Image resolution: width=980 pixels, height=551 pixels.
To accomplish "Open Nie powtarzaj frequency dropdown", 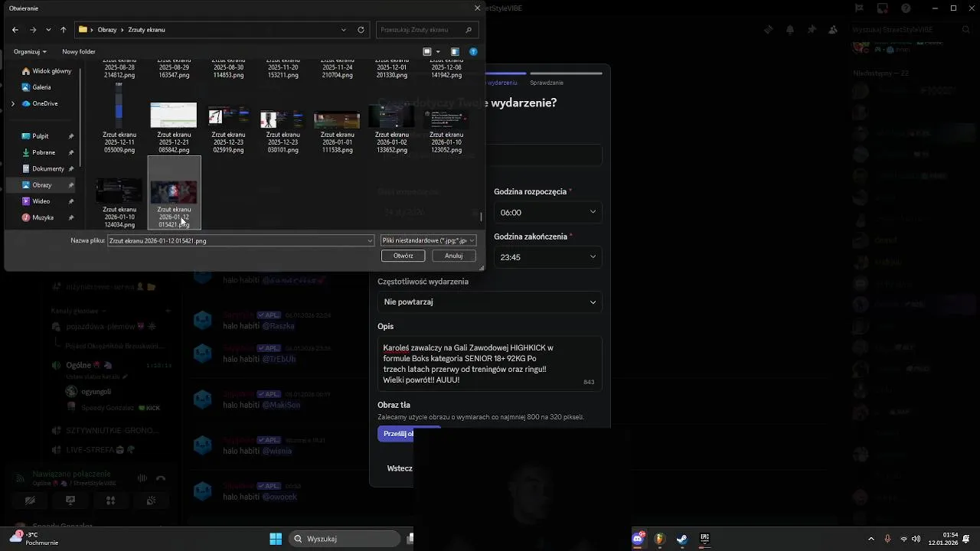I will pyautogui.click(x=490, y=302).
